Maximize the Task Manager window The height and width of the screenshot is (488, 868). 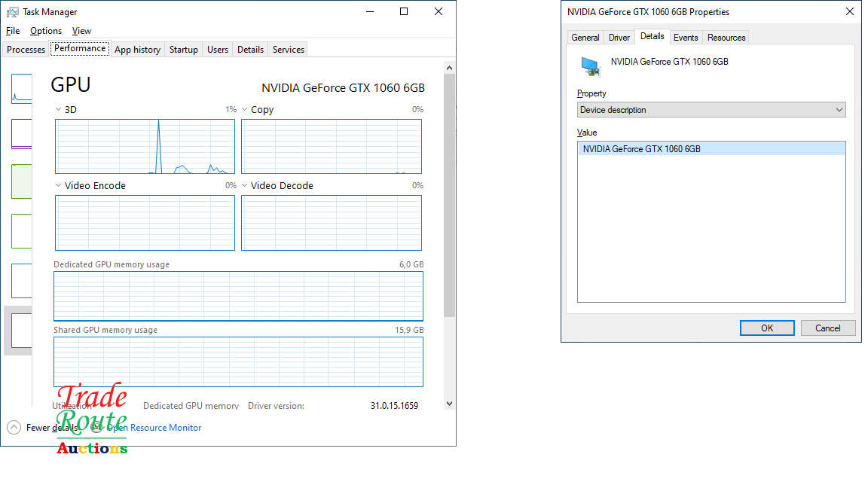click(x=404, y=11)
